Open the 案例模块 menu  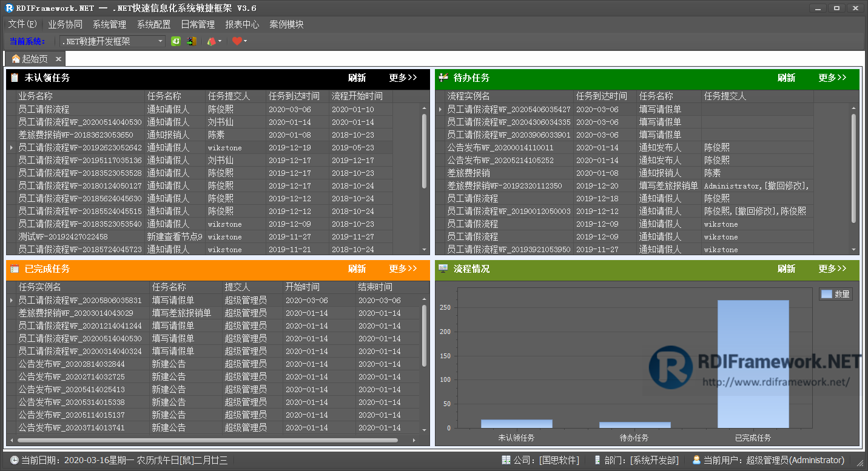point(287,24)
